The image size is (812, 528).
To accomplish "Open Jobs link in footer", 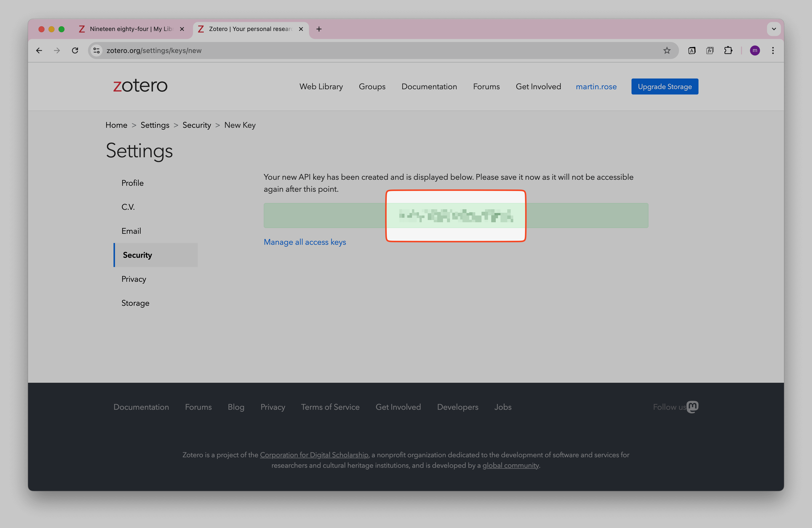I will click(x=502, y=407).
